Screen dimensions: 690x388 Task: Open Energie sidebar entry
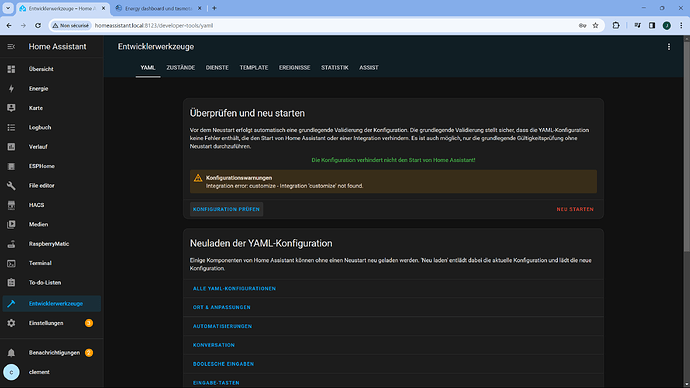point(51,88)
